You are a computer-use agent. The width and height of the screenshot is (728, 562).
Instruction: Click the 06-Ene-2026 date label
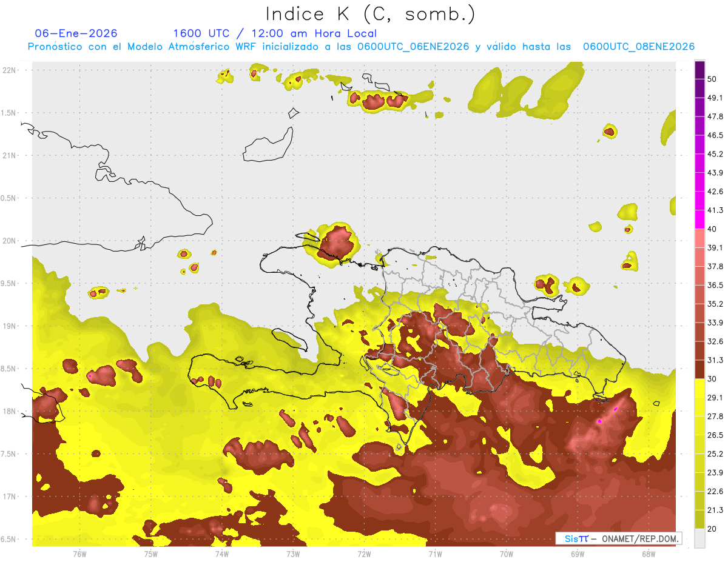click(76, 33)
